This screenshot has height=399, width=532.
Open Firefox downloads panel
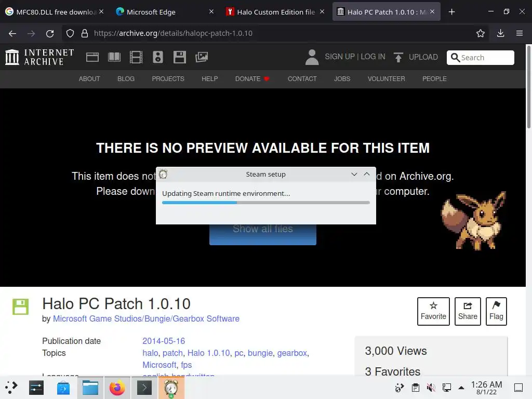pos(500,33)
